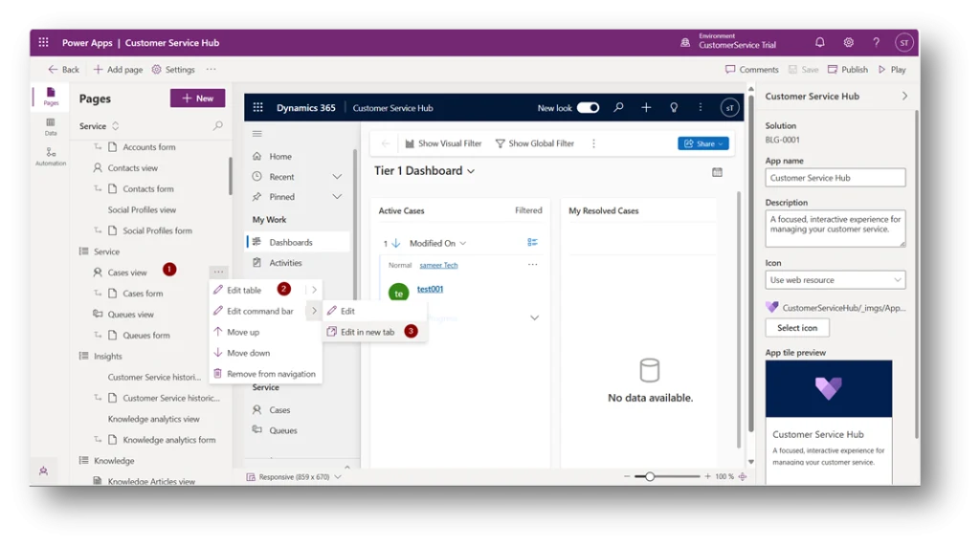This screenshot has height=546, width=980.
Task: Click the Description text area
Action: pyautogui.click(x=835, y=228)
